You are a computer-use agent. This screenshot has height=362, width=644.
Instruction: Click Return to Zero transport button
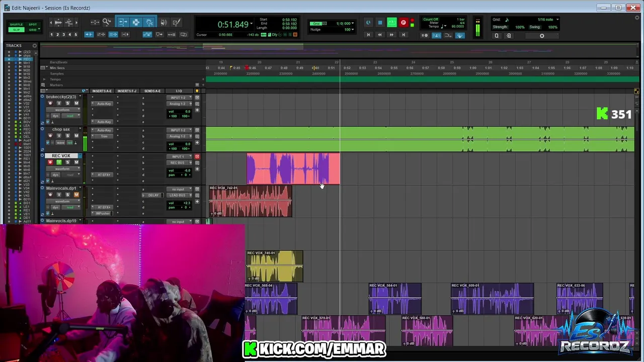[368, 35]
